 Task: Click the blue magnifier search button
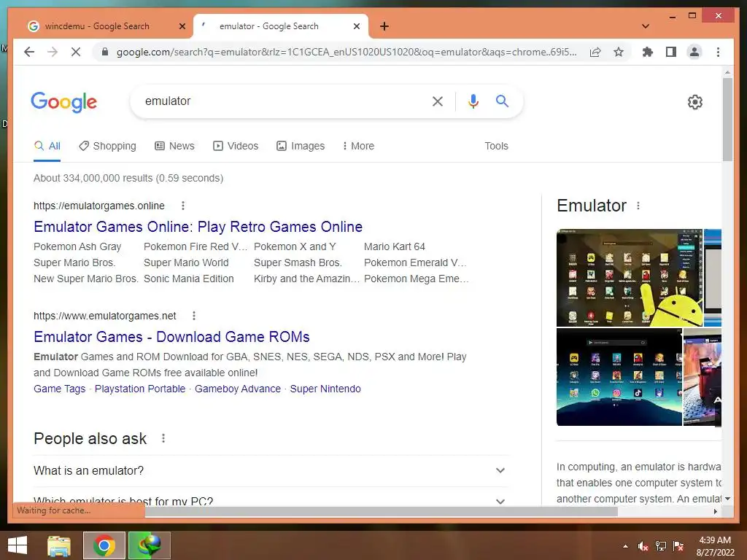(x=502, y=101)
